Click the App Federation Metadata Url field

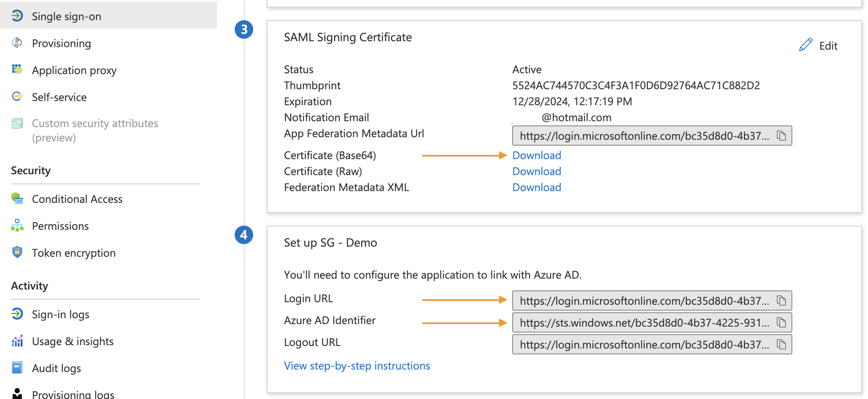tap(652, 136)
